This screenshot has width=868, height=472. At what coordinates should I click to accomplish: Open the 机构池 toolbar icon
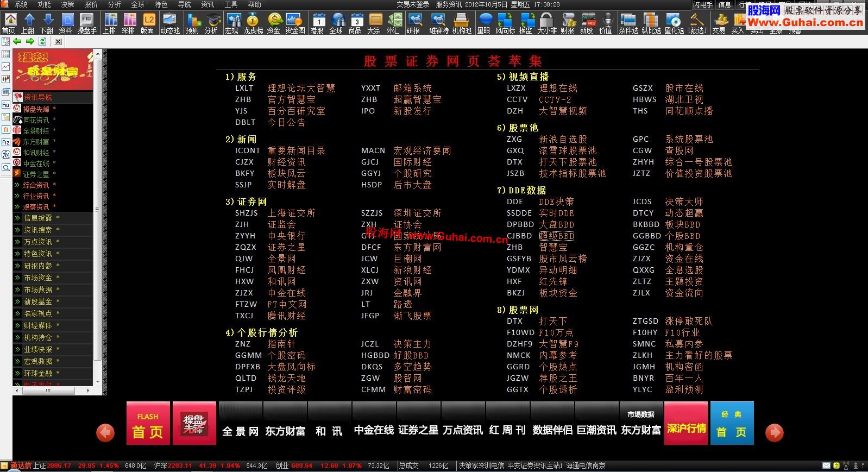(462, 23)
